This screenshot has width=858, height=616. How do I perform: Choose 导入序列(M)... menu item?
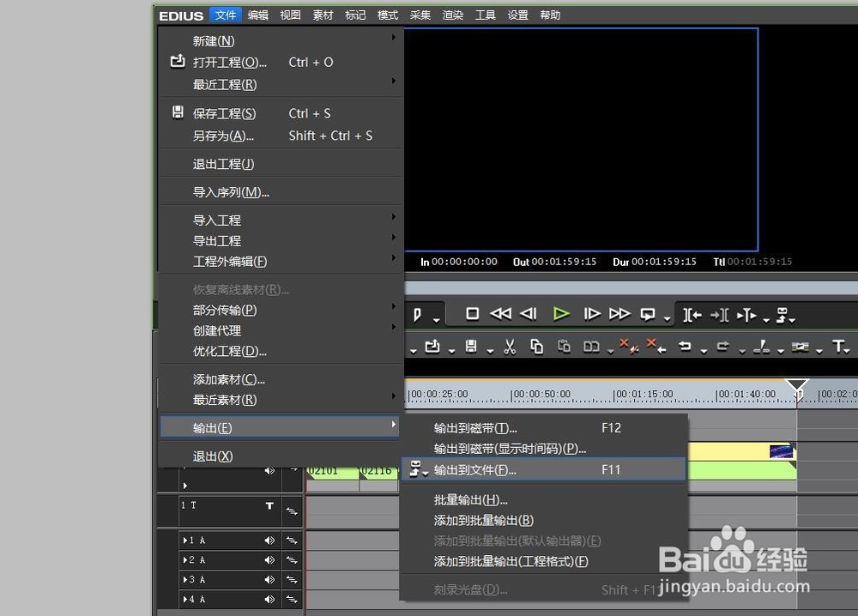(281, 192)
